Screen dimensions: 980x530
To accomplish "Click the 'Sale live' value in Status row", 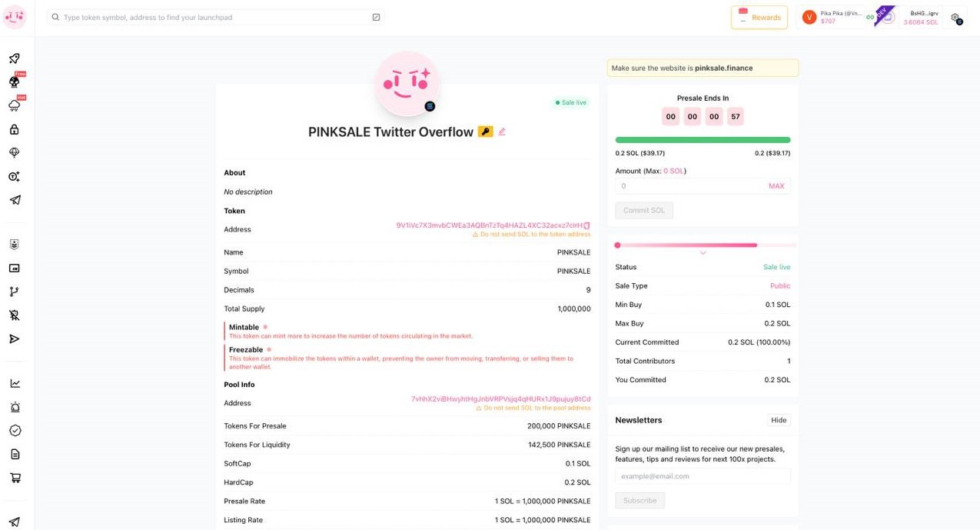I will pyautogui.click(x=776, y=267).
